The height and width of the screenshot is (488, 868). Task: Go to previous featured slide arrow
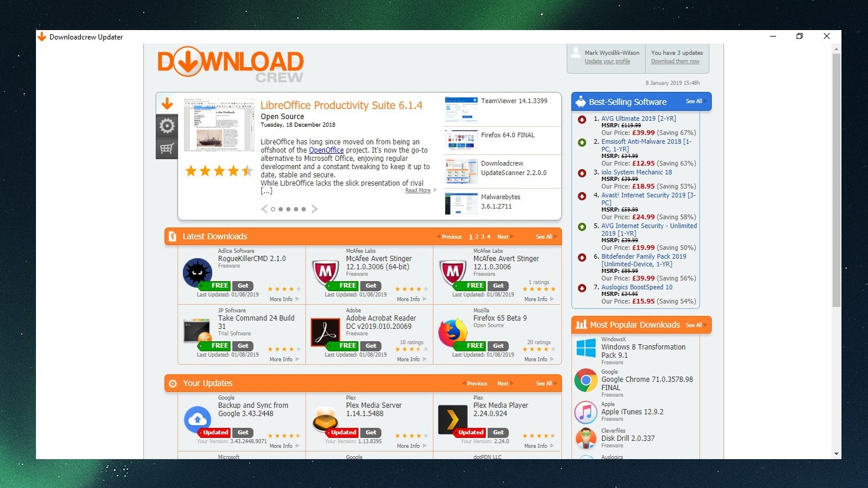(264, 209)
